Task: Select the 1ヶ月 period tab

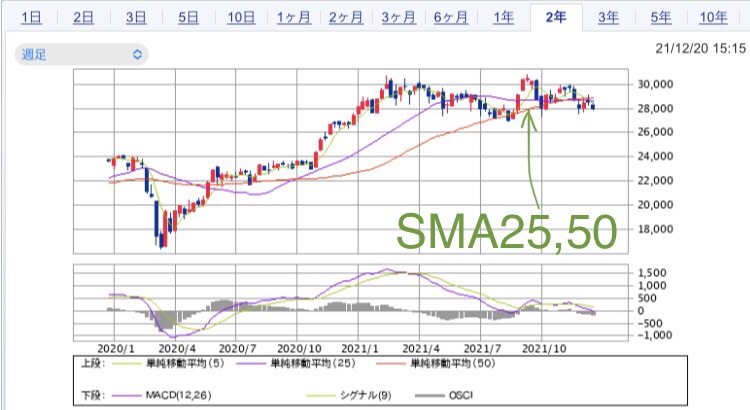Action: click(x=294, y=18)
